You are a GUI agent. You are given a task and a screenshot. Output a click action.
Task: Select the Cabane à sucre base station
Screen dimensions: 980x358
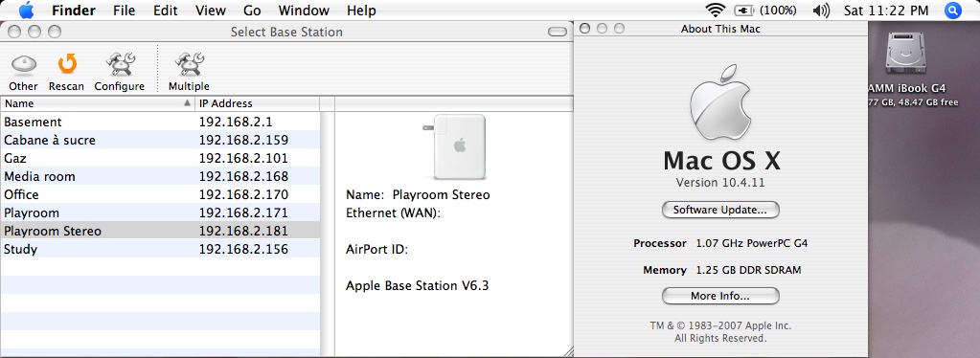(160, 140)
